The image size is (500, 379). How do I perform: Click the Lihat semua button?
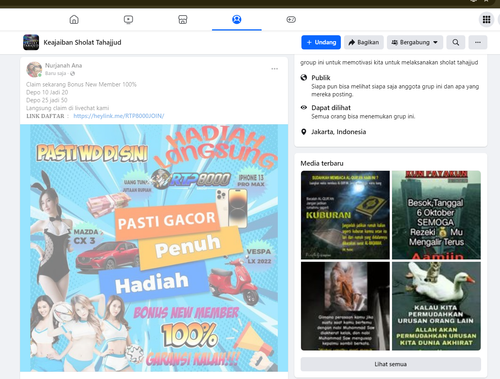(x=391, y=364)
